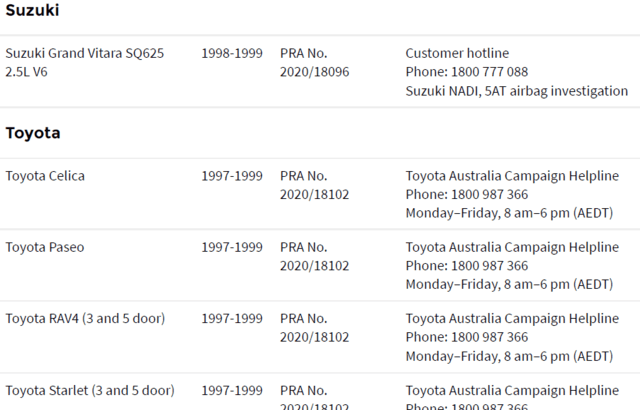Click the Customer hotline label

pos(457,53)
